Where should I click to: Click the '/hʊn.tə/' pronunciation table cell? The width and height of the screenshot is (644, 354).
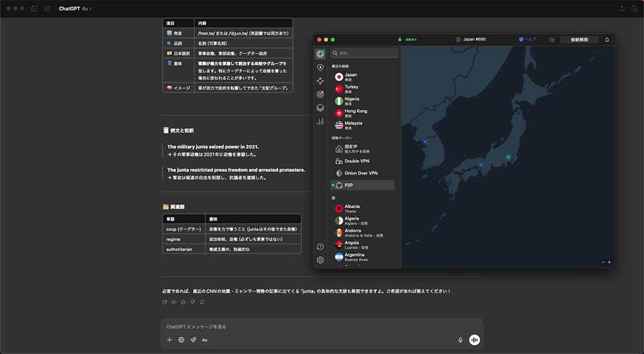coord(243,34)
